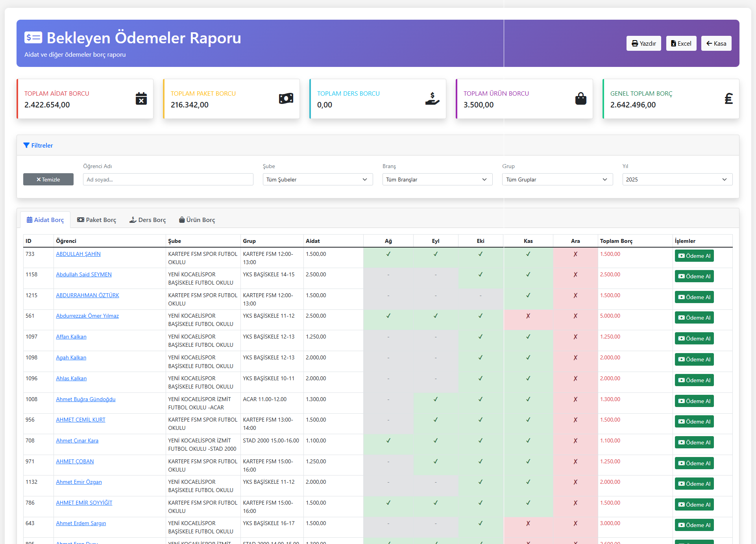Click calendar icon on Toplam Aidat Borcu card

[141, 98]
